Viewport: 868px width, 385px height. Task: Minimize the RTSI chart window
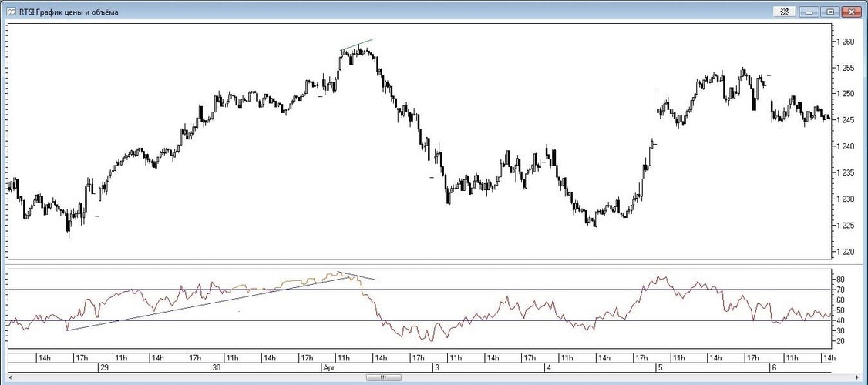pyautogui.click(x=809, y=12)
